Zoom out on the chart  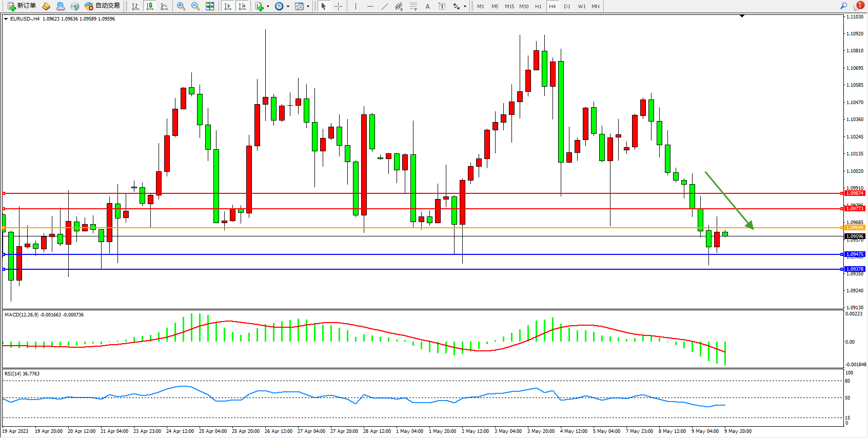[x=195, y=6]
